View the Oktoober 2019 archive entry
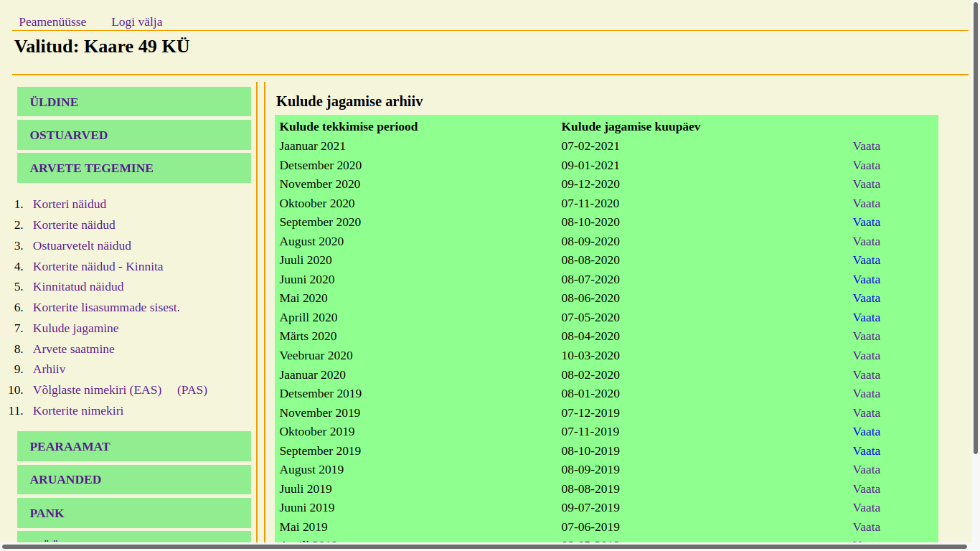The image size is (980, 551). [866, 431]
